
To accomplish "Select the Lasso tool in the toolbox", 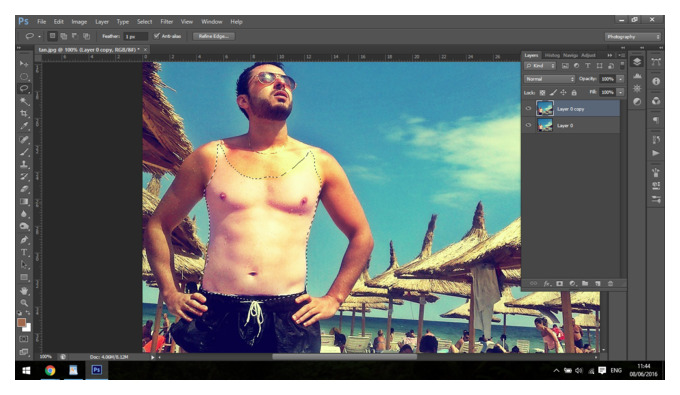I will coord(23,88).
